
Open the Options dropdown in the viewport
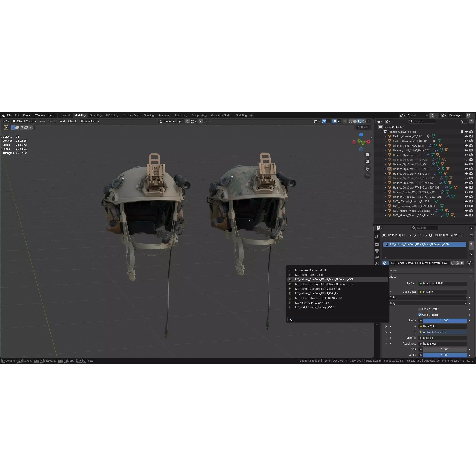[363, 127]
